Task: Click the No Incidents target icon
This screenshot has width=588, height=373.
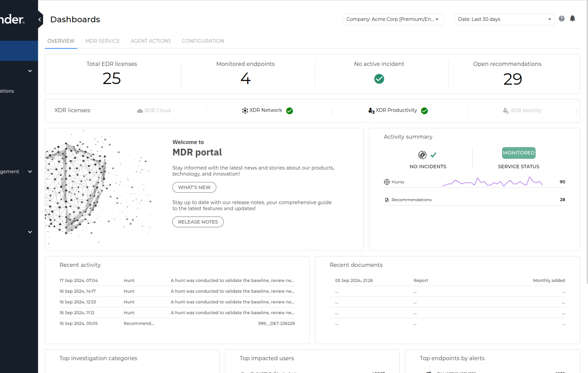Action: [422, 155]
